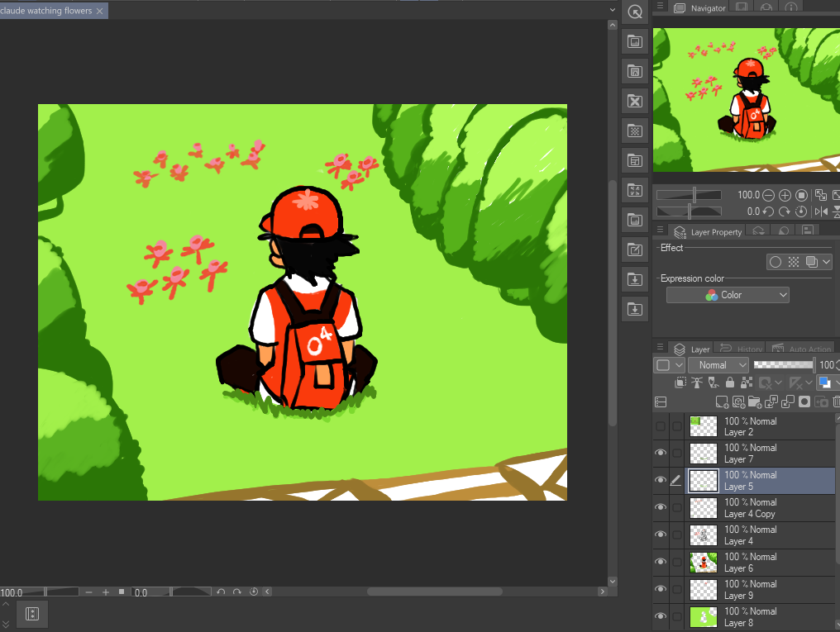Open the frame template material folder icon
Viewport: 840px width, 632px height.
click(635, 160)
